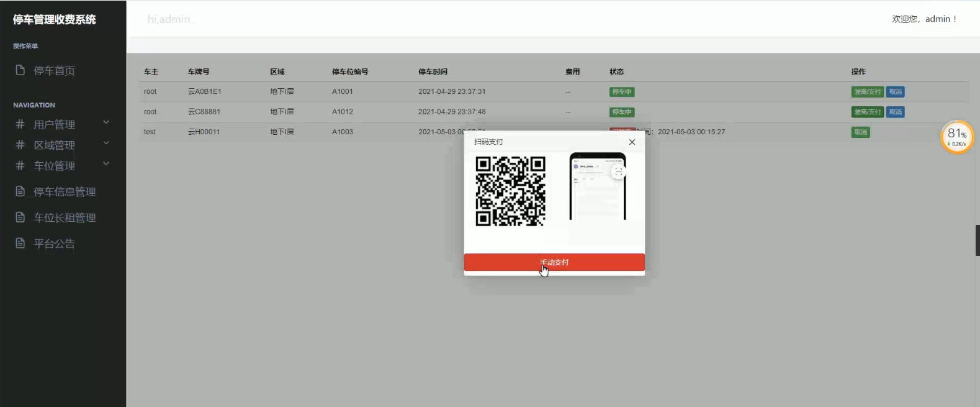This screenshot has width=980, height=407.
Task: Click the 操作 column header
Action: [x=858, y=71]
